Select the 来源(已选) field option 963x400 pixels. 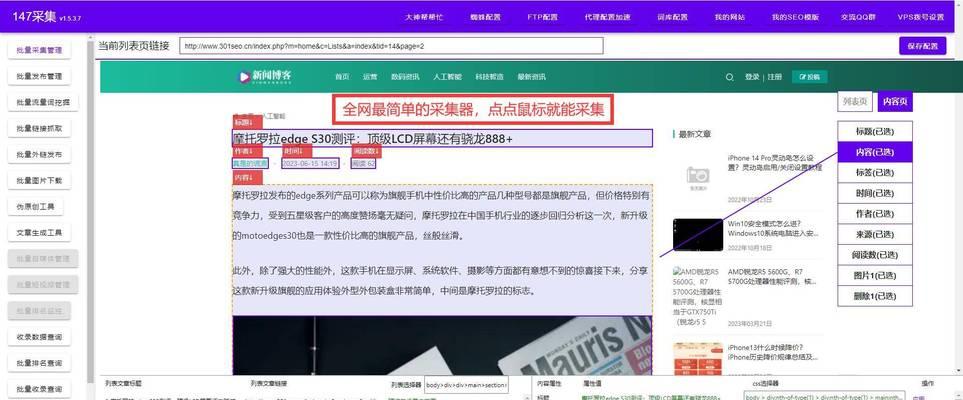coord(875,234)
